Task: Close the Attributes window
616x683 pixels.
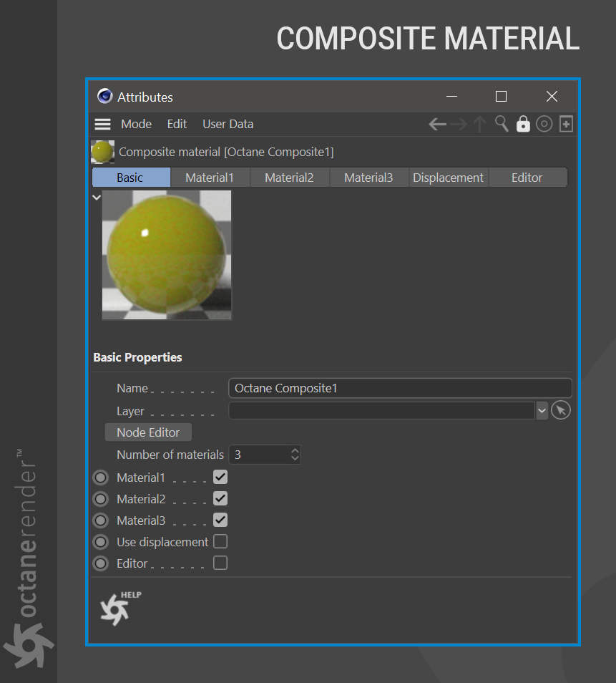Action: click(x=552, y=96)
